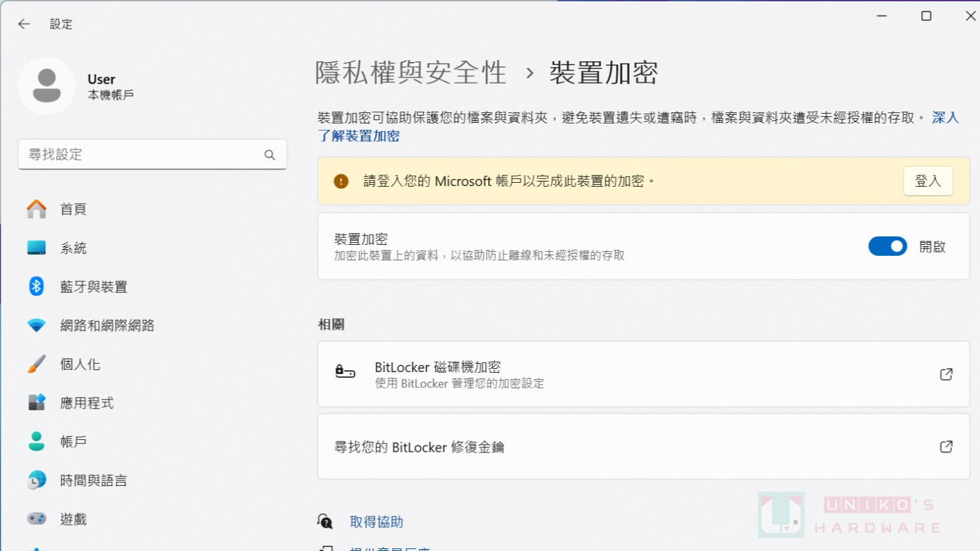Viewport: 980px width, 551px height.
Task: Click the 取得協助 help icon
Action: click(325, 521)
